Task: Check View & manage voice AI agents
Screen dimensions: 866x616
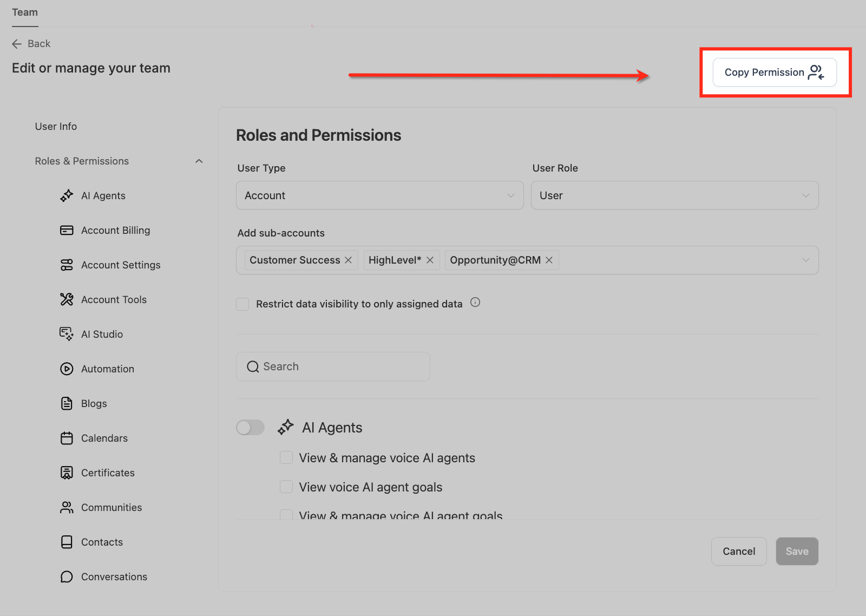Action: click(286, 457)
